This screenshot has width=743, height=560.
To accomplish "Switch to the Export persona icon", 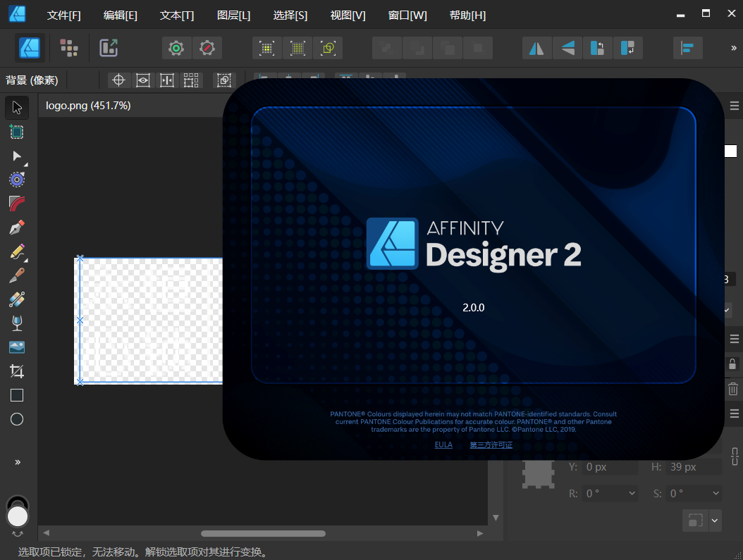I will (109, 48).
